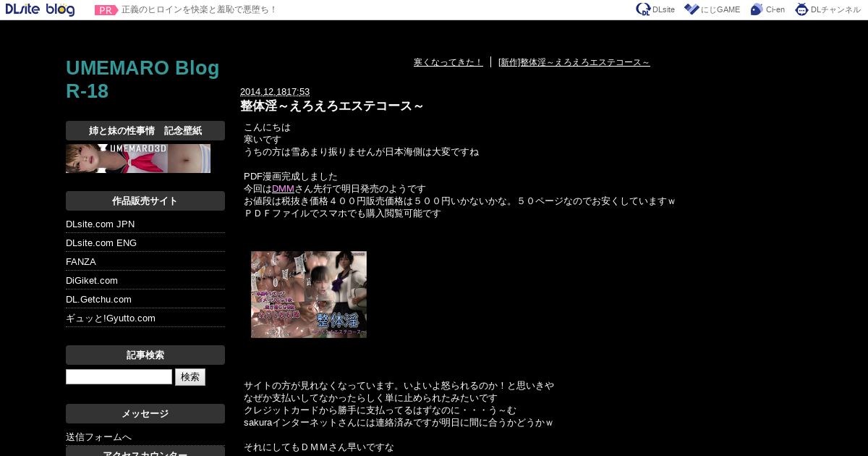The width and height of the screenshot is (868, 456).
Task: Open [新作]整体淫 next post link
Action: coord(574,62)
